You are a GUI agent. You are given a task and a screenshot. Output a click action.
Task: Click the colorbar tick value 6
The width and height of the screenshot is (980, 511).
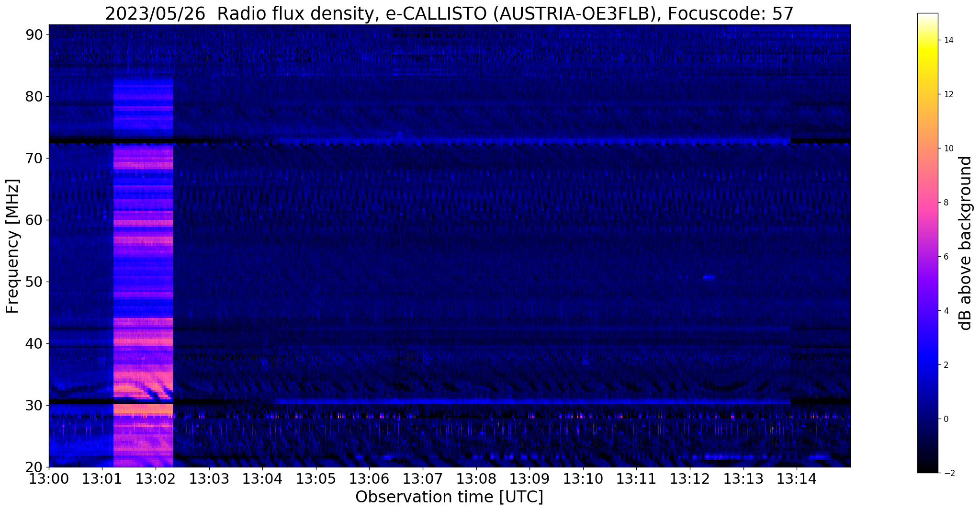[x=945, y=257]
